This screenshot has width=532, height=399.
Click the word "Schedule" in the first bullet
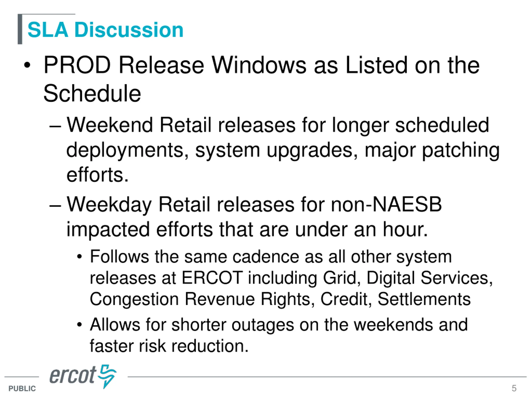(92, 93)
